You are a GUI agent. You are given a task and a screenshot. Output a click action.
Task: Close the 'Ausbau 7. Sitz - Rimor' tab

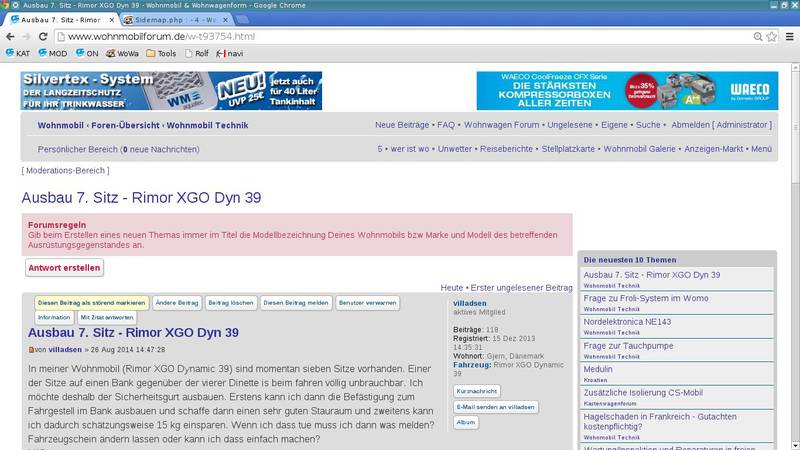(112, 20)
